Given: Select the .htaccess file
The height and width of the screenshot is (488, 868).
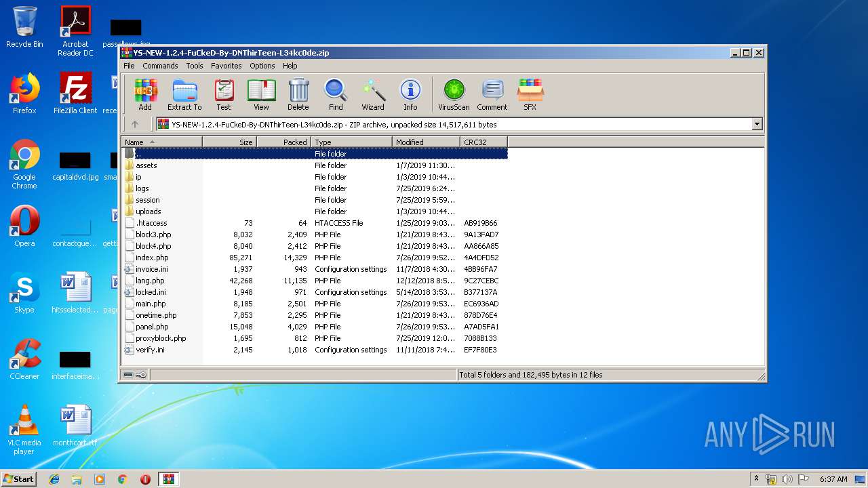Looking at the screenshot, I should tap(315, 223).
